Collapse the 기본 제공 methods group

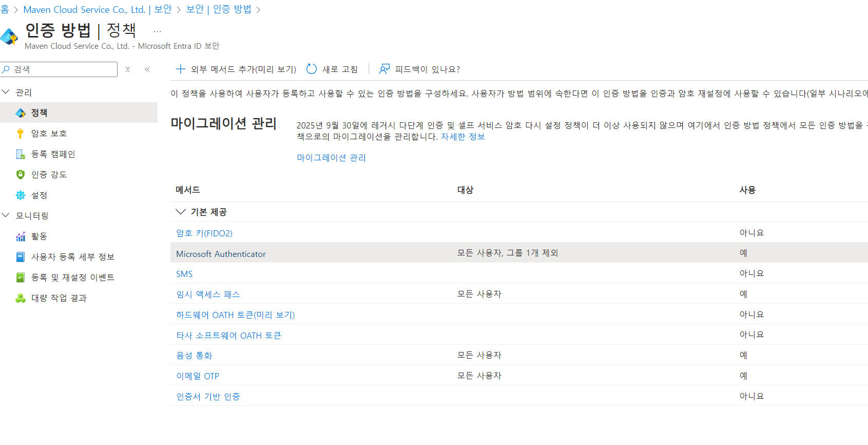point(181,212)
